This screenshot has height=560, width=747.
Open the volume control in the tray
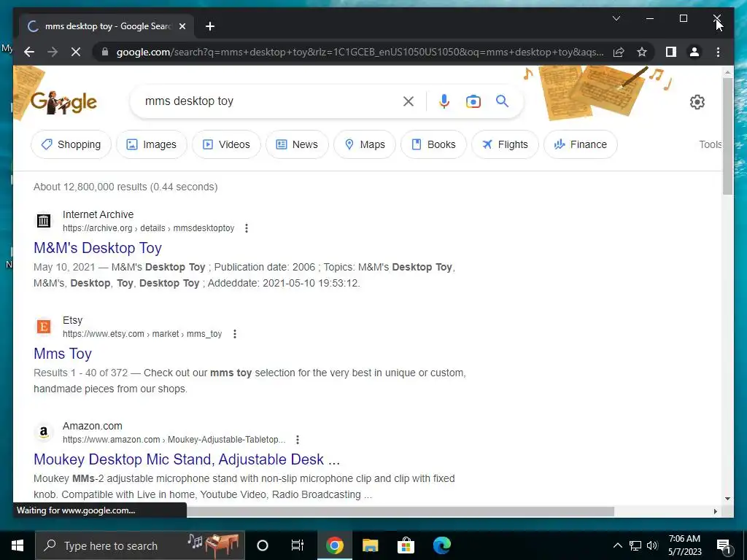pyautogui.click(x=652, y=545)
